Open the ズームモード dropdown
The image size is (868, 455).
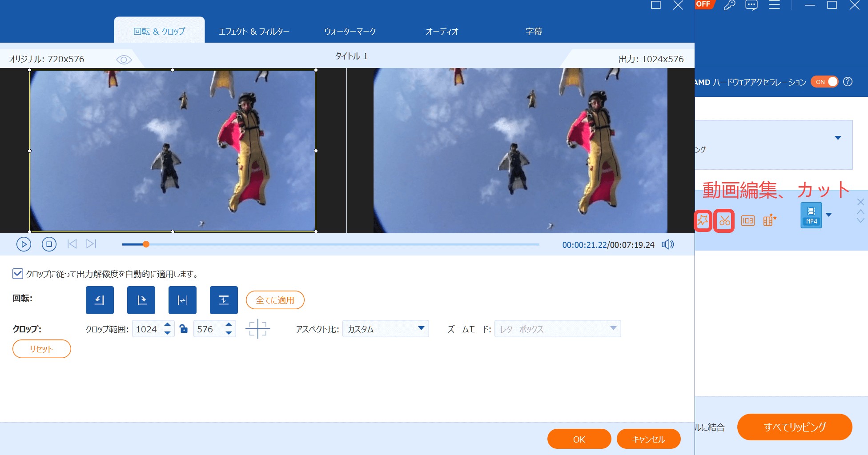pyautogui.click(x=557, y=329)
